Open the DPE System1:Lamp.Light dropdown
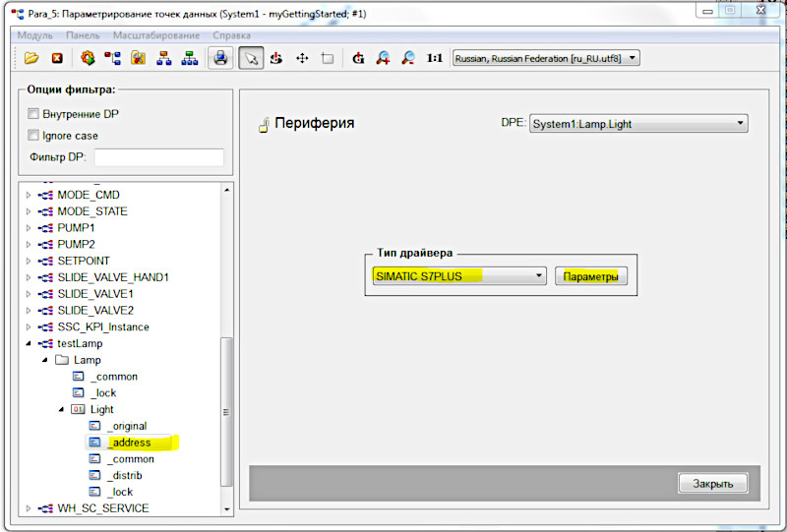 (638, 124)
